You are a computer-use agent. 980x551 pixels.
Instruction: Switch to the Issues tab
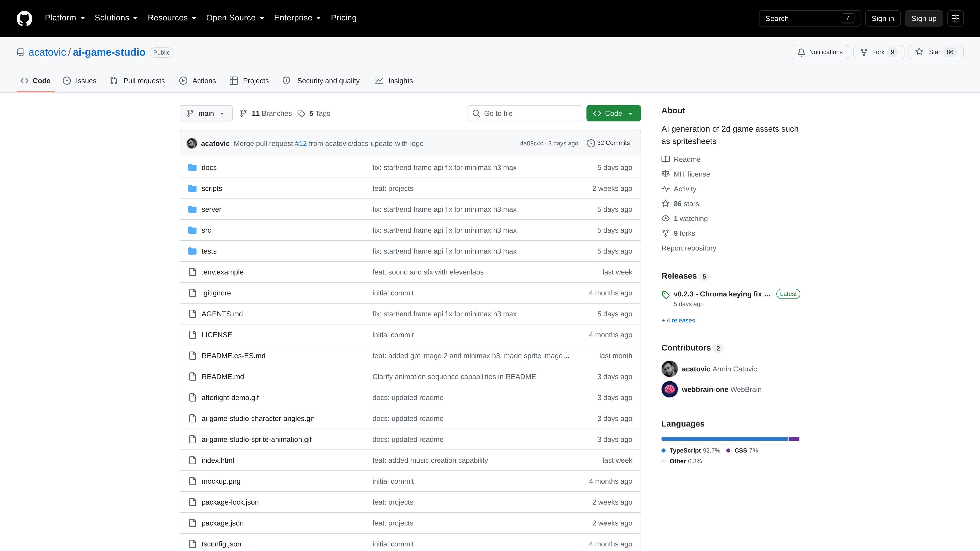(x=80, y=81)
